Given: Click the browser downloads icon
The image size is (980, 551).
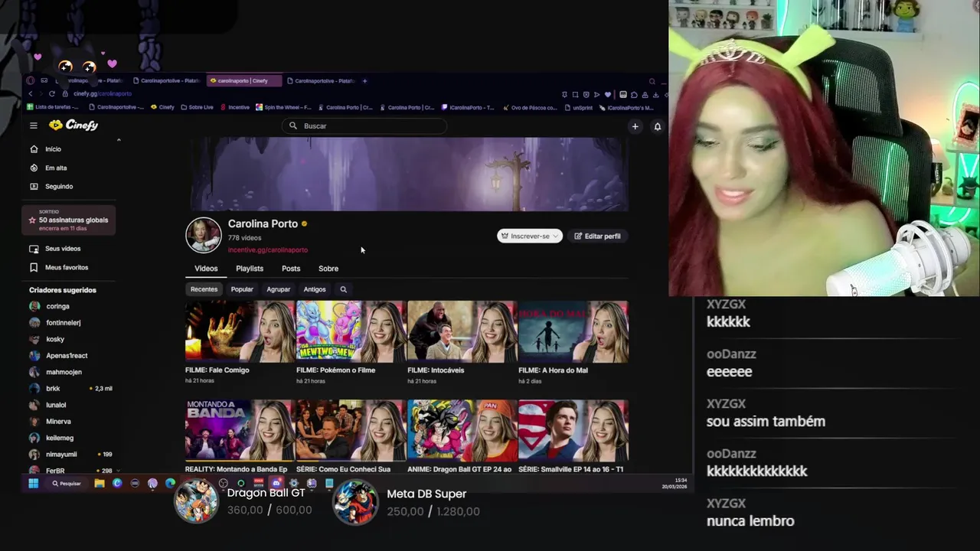Looking at the screenshot, I should tap(656, 94).
